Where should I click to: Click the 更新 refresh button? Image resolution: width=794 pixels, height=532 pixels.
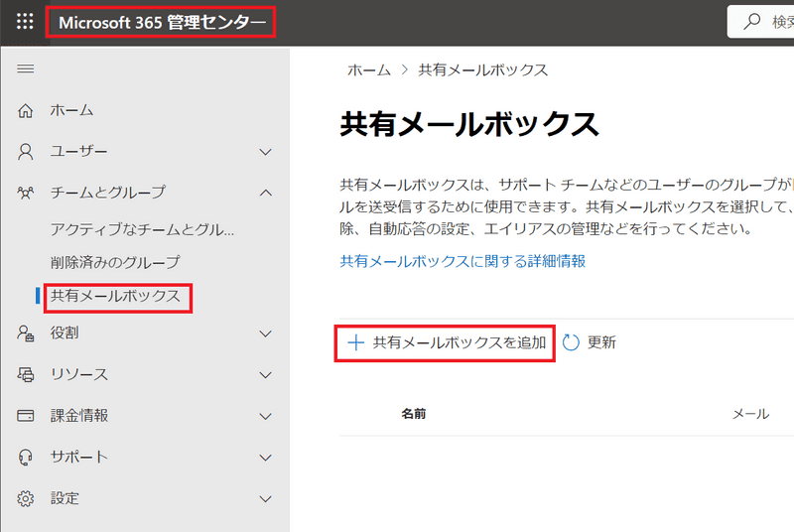590,342
